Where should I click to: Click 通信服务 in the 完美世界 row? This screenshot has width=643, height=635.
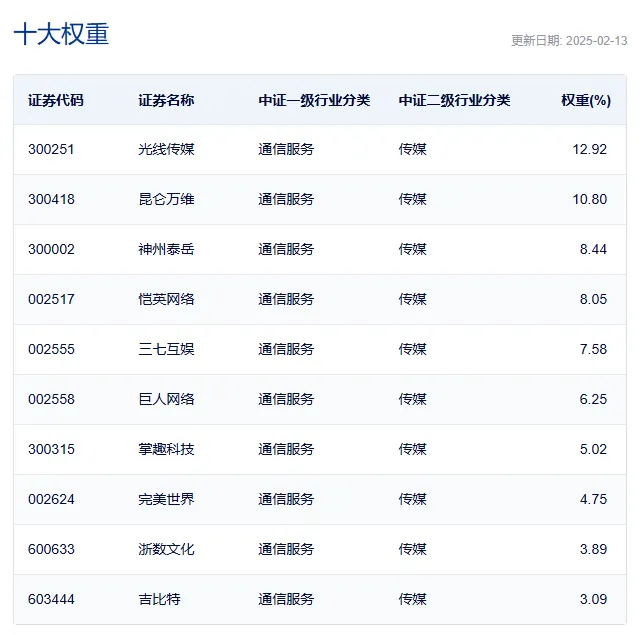click(286, 500)
